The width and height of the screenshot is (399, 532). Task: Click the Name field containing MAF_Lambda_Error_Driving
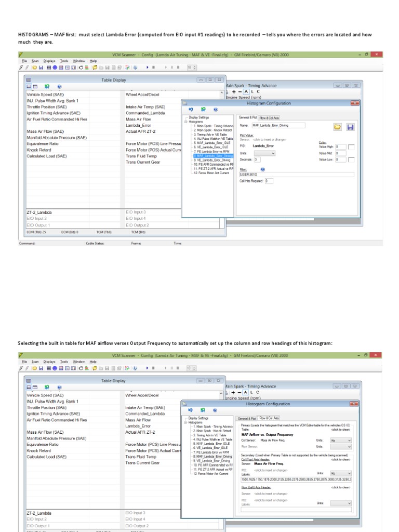point(278,126)
